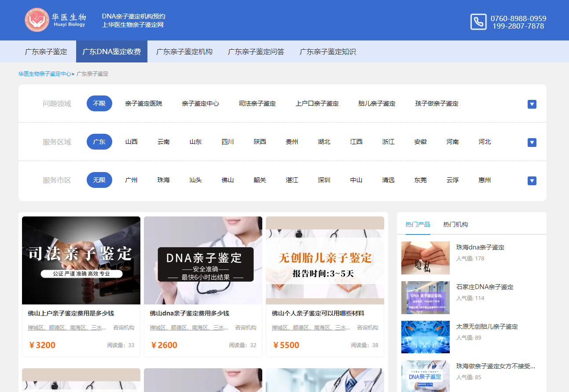Switch to the 热门产品 tab
The image size is (569, 392).
[x=418, y=224]
